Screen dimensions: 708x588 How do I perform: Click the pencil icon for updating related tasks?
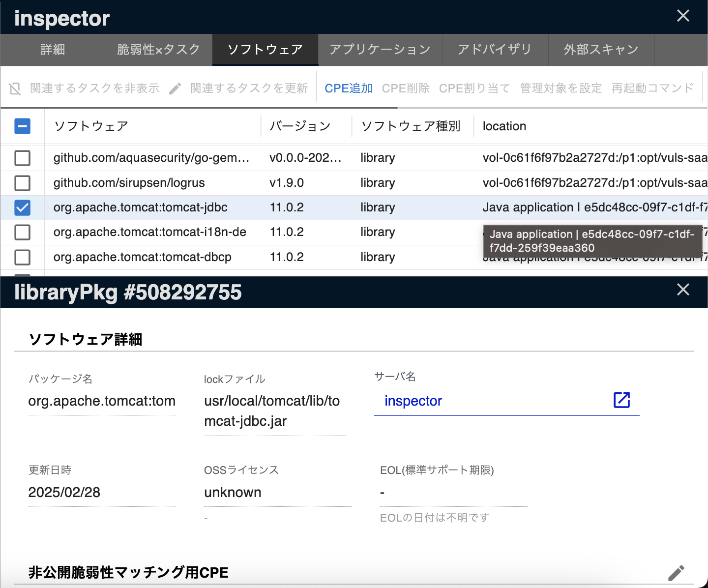(x=175, y=88)
